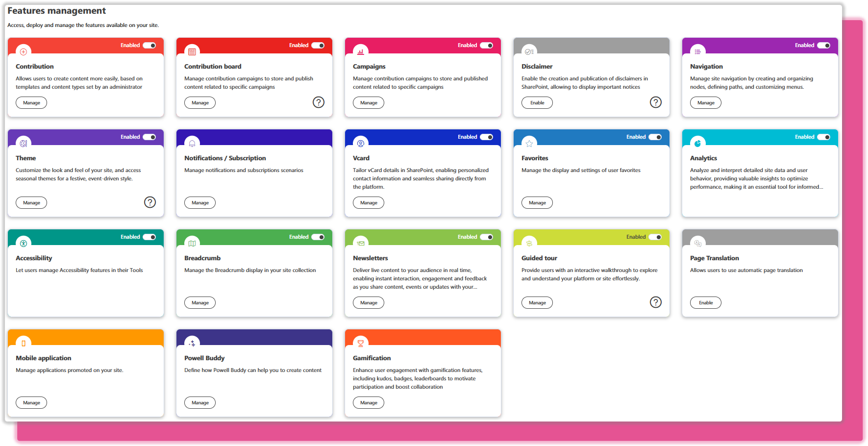Click Manage on the Vcard card

point(369,202)
